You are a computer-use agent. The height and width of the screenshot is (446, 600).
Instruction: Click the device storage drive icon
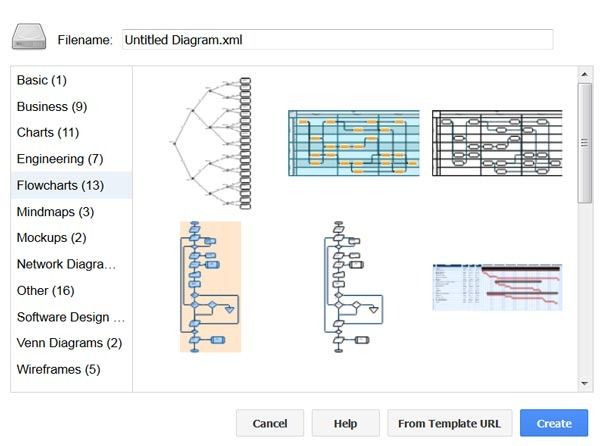pyautogui.click(x=29, y=37)
